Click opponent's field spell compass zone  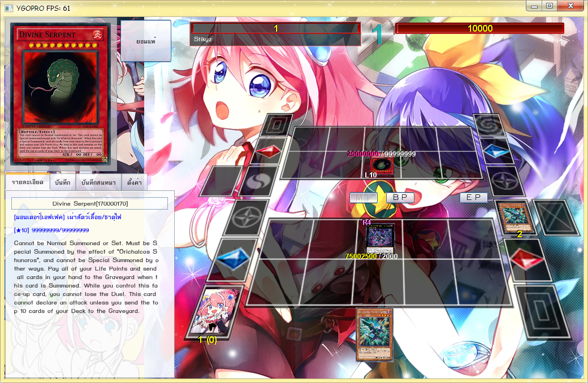click(x=505, y=181)
